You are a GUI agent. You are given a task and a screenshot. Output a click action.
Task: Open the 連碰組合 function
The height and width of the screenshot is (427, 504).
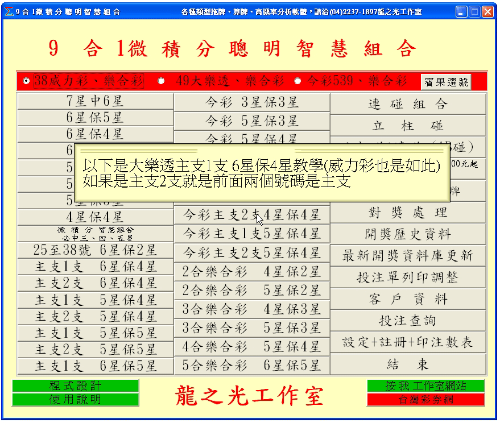click(408, 104)
